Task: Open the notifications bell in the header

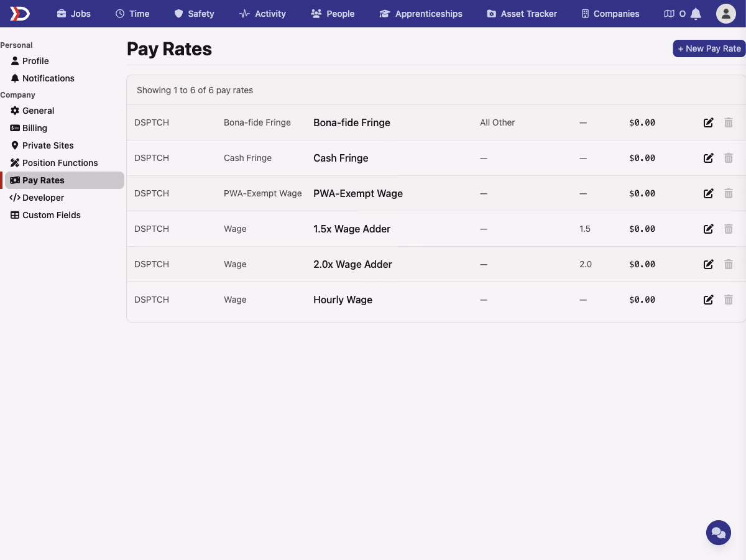Action: (x=696, y=14)
